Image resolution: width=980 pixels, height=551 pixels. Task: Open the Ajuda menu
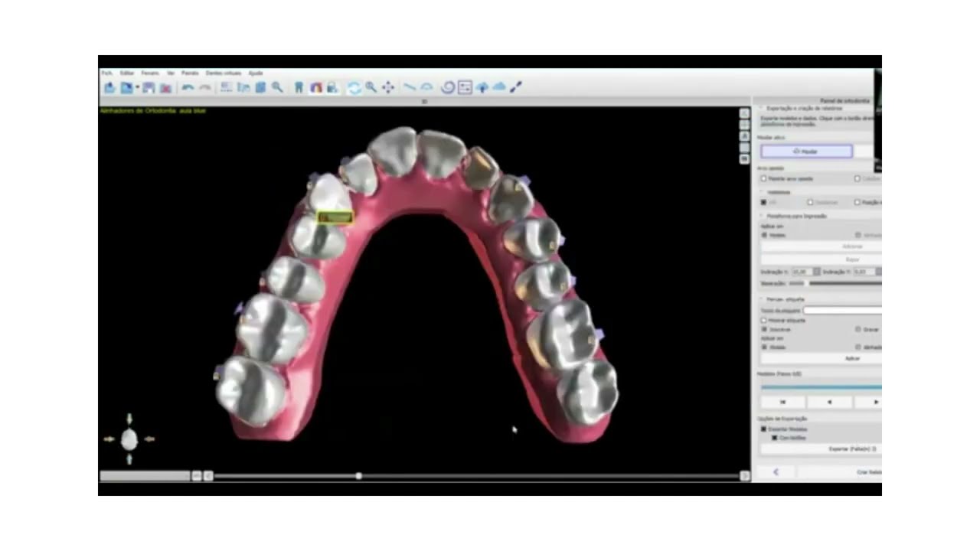256,73
